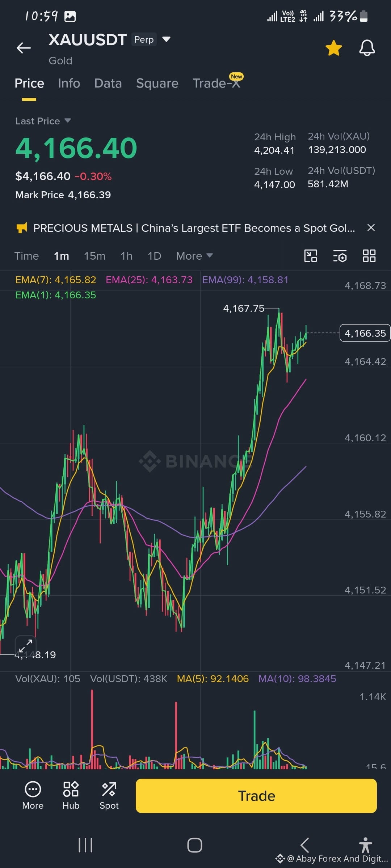Go back with the top-left arrow
This screenshot has width=391, height=868.
coord(24,48)
